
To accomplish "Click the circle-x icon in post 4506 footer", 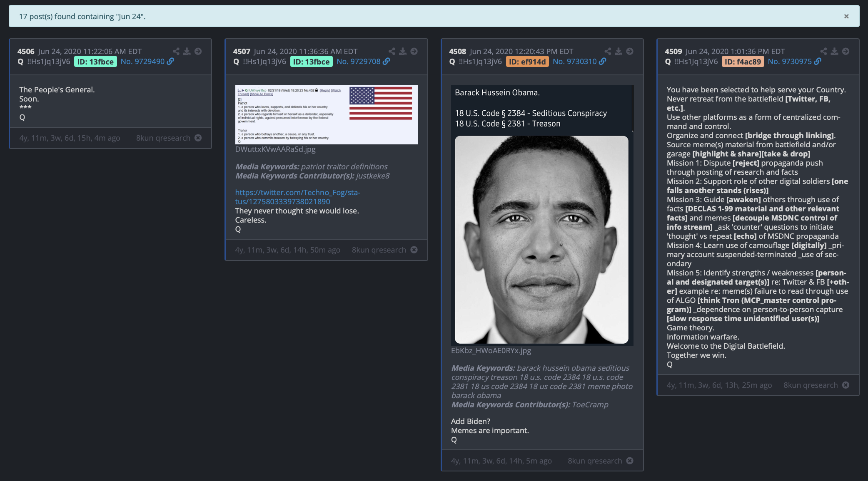I will point(198,138).
